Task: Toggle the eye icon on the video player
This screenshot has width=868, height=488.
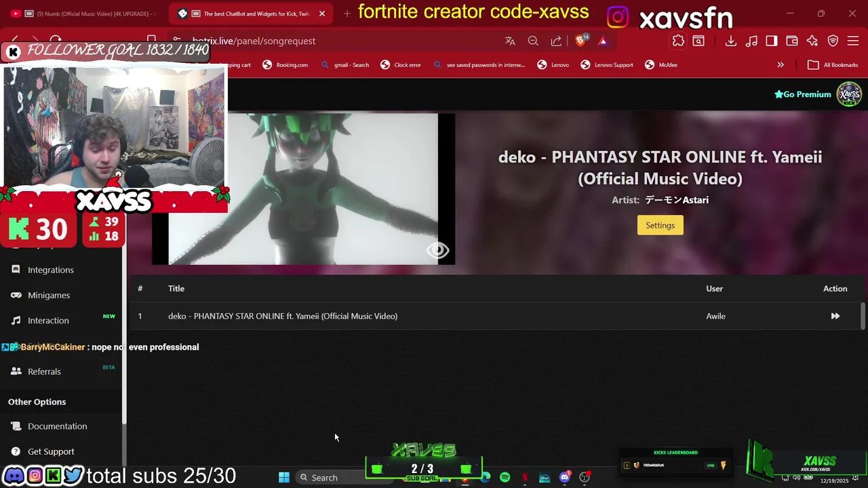Action: pyautogui.click(x=437, y=250)
